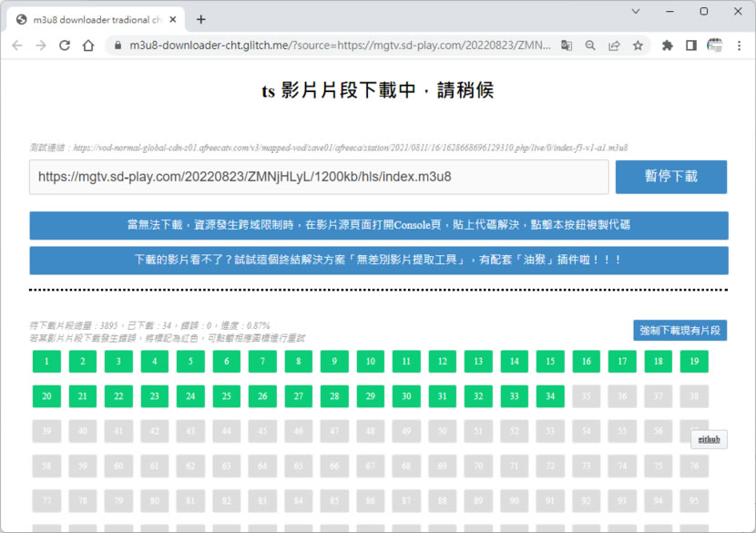Bookmark this page with the star icon
756x533 pixels.
coord(638,46)
